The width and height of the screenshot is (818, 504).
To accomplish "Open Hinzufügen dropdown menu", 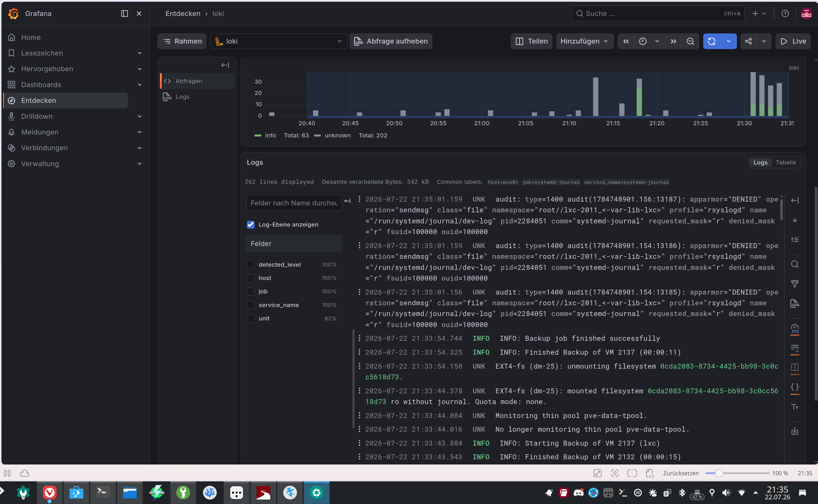I will (585, 41).
